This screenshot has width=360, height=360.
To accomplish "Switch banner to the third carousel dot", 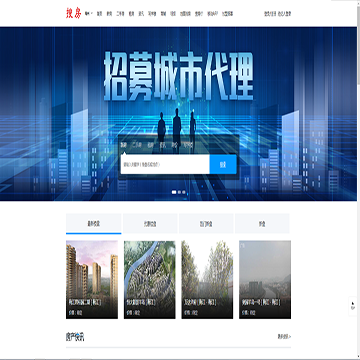I will pos(184,192).
